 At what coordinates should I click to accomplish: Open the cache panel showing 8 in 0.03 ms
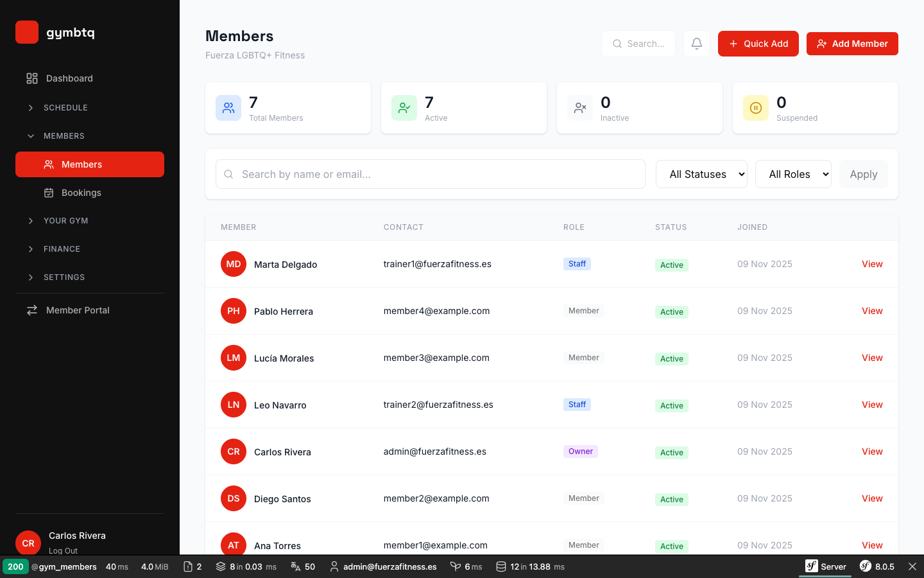246,566
